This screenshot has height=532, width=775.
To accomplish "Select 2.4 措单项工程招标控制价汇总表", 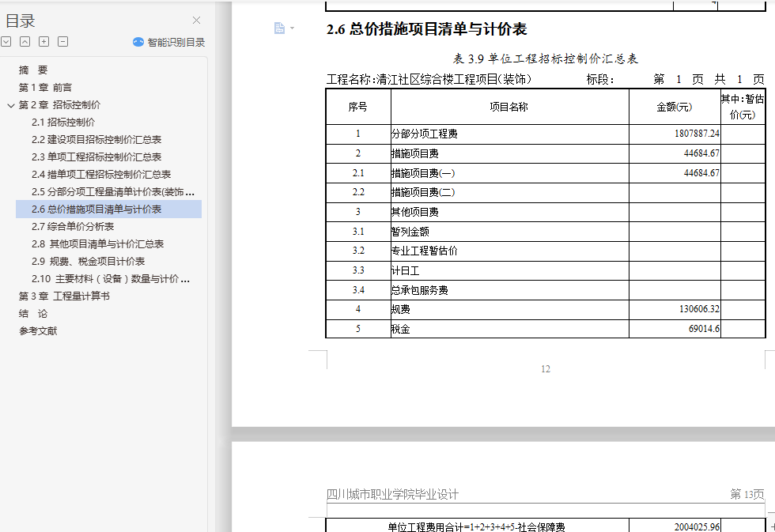I will click(x=101, y=175).
